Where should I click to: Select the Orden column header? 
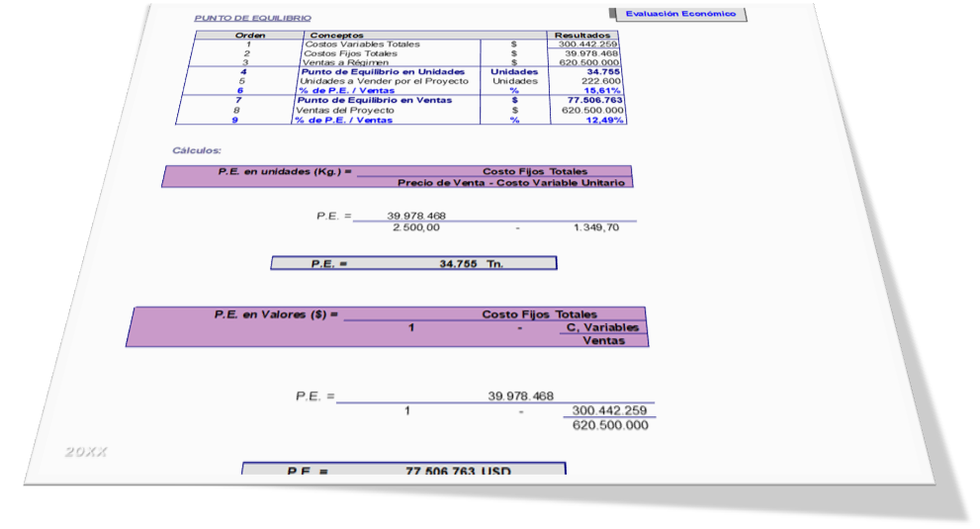[249, 36]
